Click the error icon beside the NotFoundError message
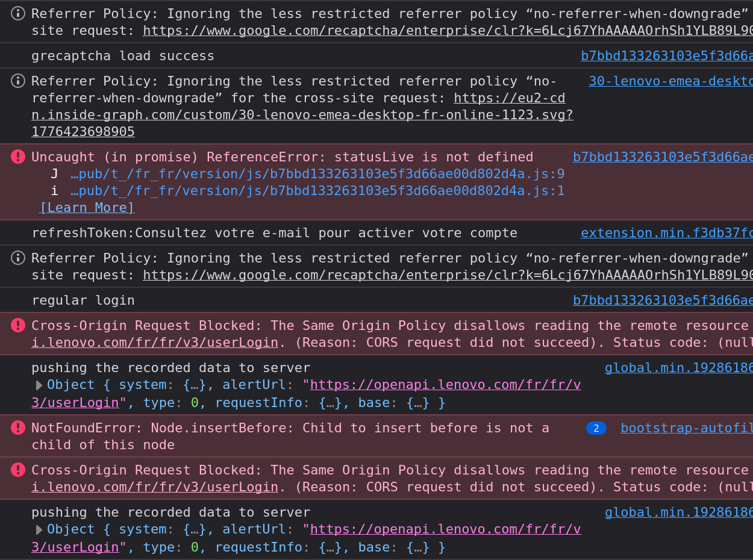 [x=18, y=428]
